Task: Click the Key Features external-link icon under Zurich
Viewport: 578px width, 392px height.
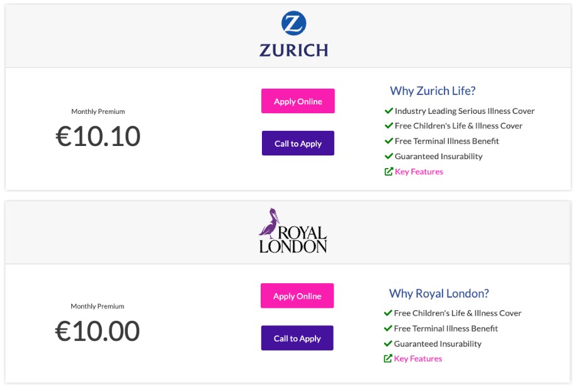Action: coord(388,171)
